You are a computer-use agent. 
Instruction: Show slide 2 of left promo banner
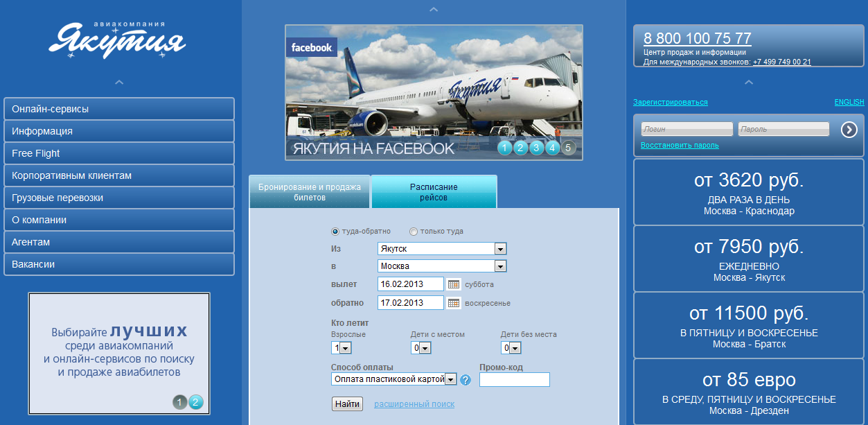[x=196, y=402]
